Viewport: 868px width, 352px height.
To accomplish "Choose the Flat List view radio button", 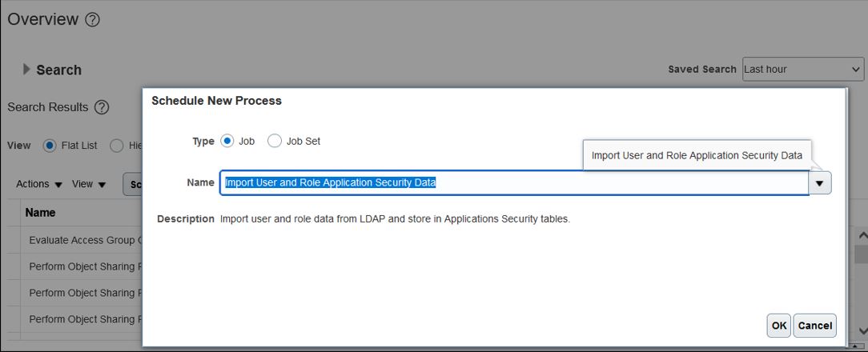I will 50,146.
